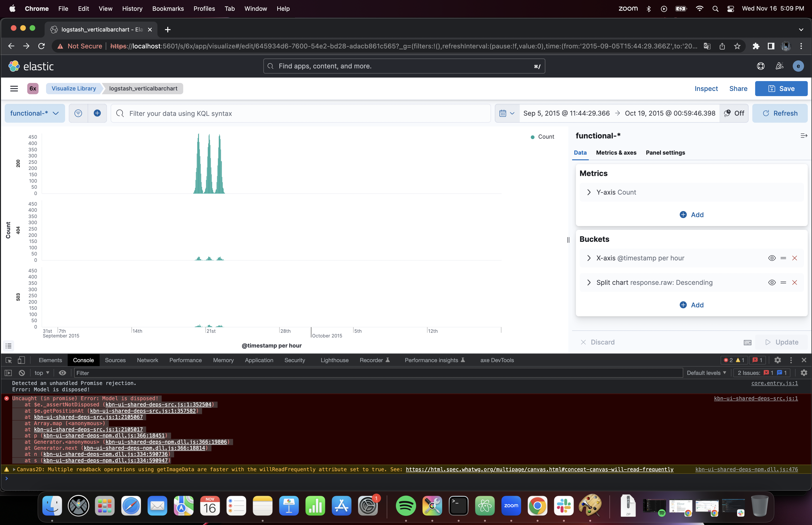
Task: Open the Chrome Bookmarks menu
Action: 168,8
